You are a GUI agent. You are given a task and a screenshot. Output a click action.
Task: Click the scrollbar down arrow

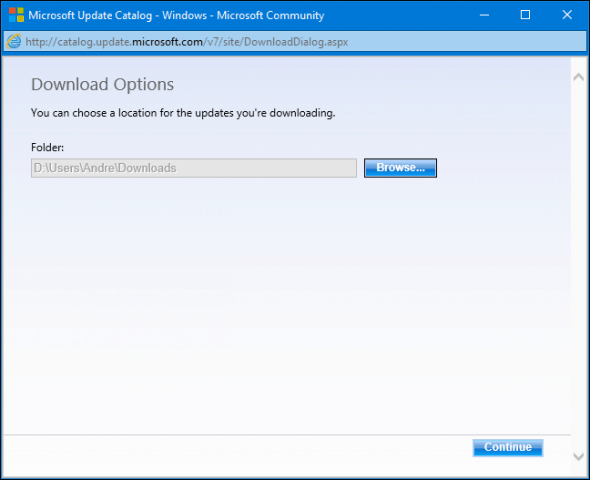click(578, 457)
